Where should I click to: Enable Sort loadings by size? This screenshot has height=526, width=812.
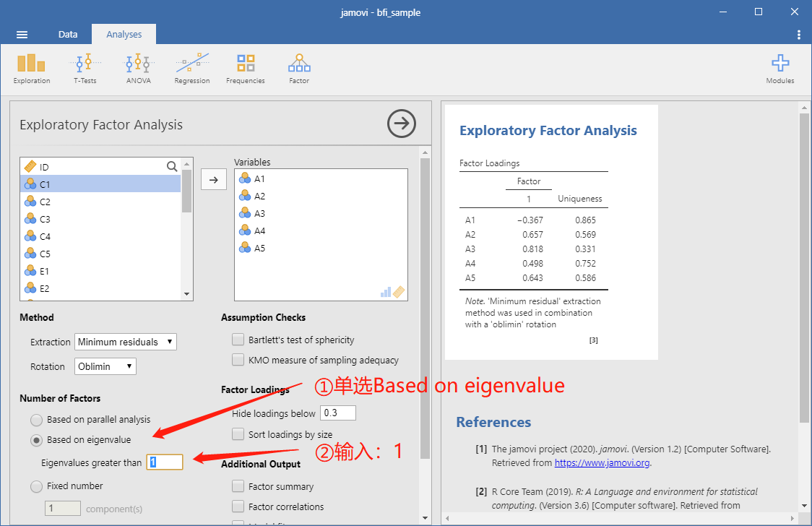click(238, 434)
